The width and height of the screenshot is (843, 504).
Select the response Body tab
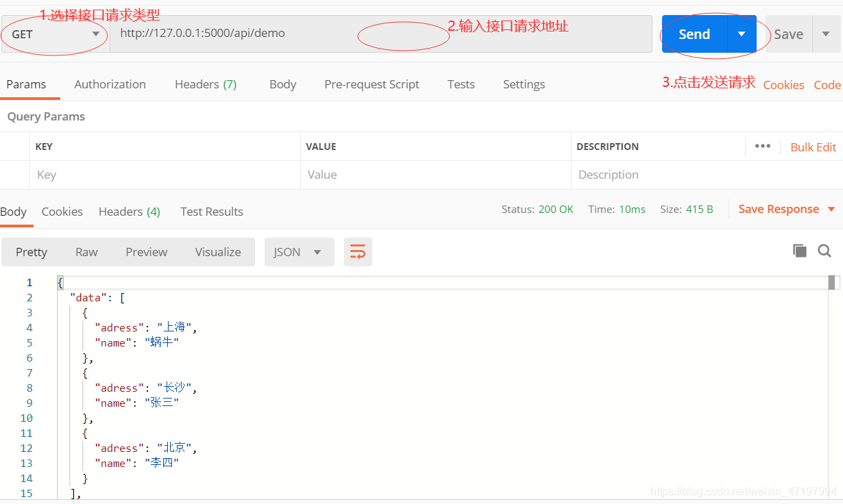click(x=14, y=212)
